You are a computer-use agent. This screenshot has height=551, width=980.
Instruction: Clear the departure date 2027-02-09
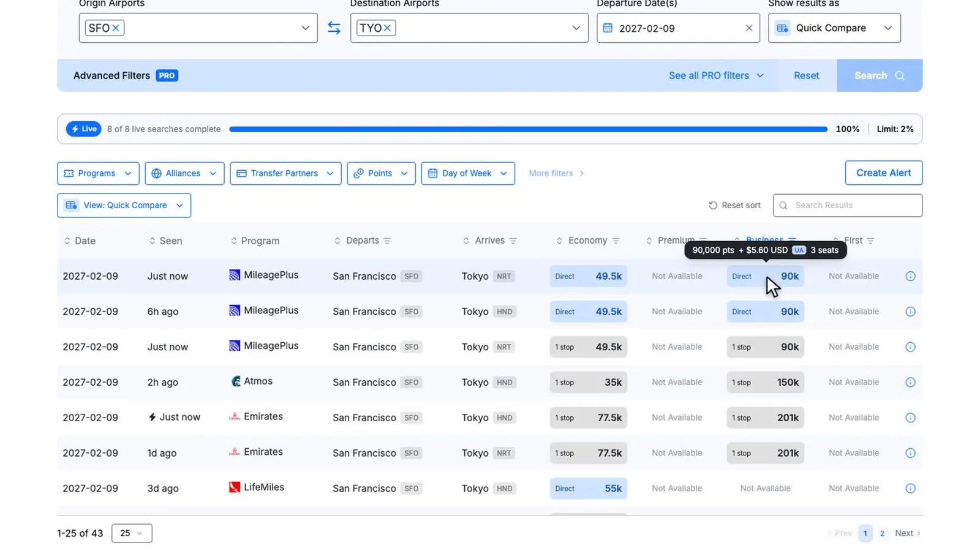(748, 28)
